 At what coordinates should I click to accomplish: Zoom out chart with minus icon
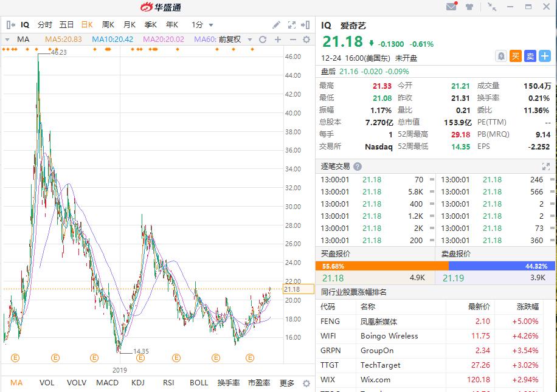[x=292, y=40]
